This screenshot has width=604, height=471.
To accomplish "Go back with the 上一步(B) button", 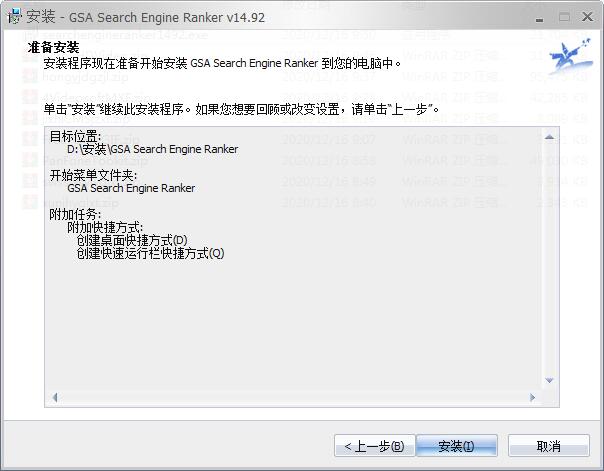I will pos(374,446).
